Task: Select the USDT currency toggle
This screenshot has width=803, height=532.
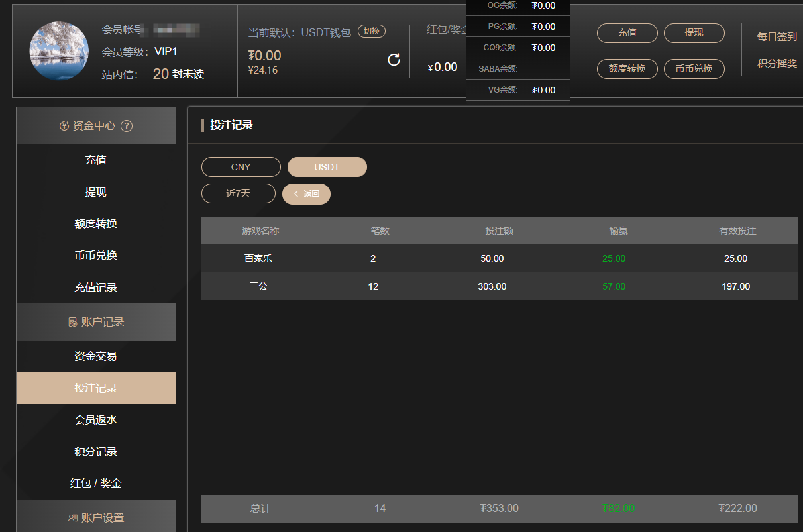Action: tap(327, 167)
